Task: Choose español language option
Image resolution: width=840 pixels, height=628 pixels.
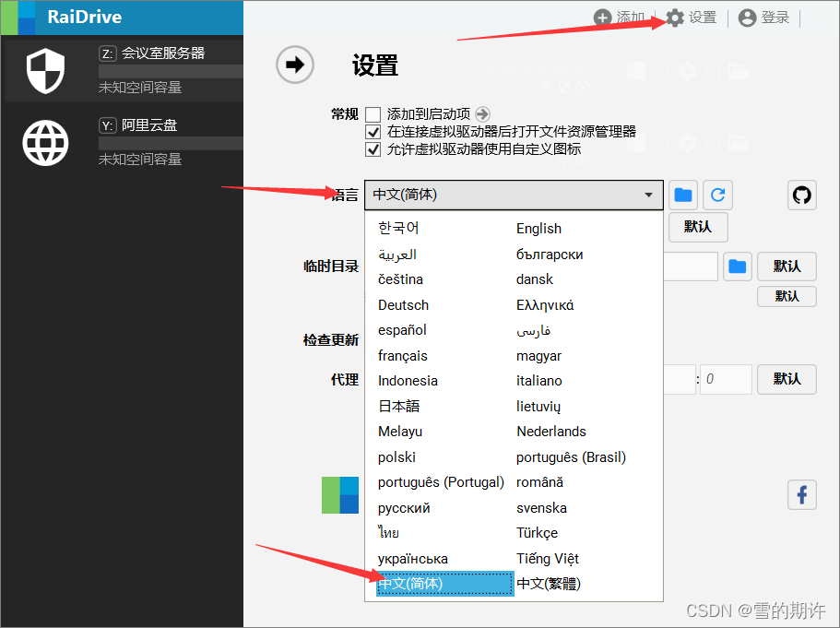Action: pos(402,330)
